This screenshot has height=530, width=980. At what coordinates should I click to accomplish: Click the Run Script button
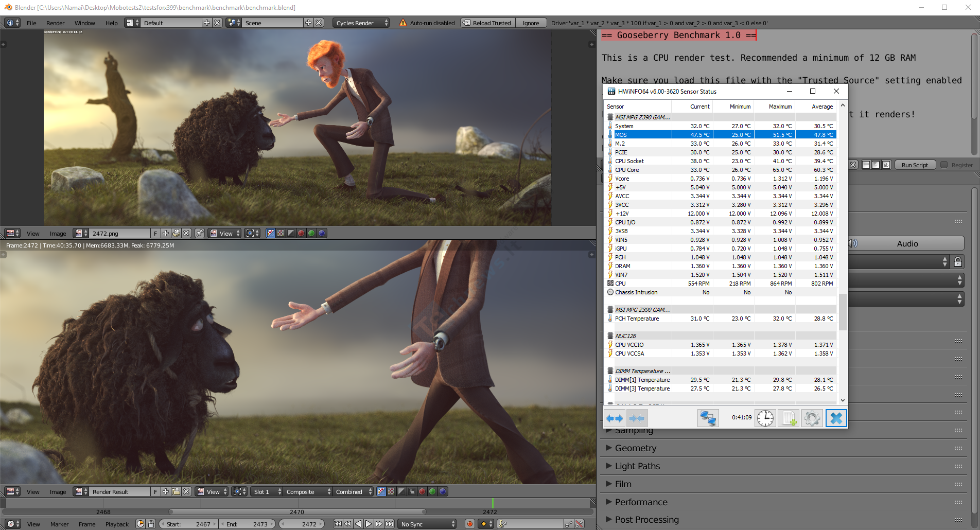point(915,165)
